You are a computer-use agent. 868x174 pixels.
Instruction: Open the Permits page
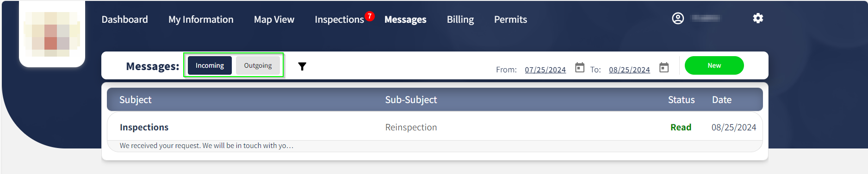[x=510, y=19]
